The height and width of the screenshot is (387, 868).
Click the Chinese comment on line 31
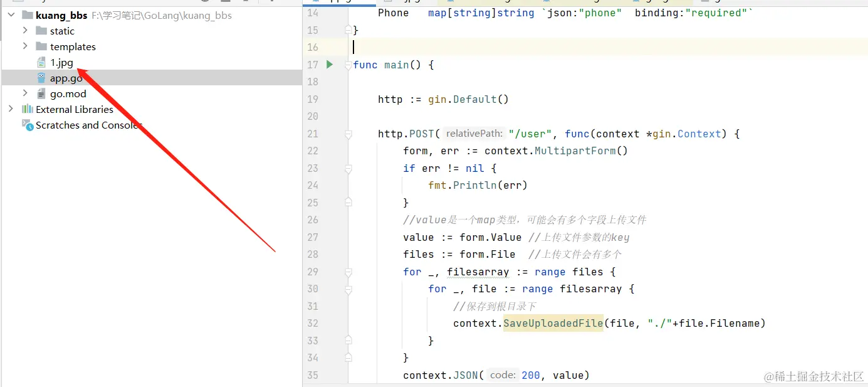click(494, 306)
